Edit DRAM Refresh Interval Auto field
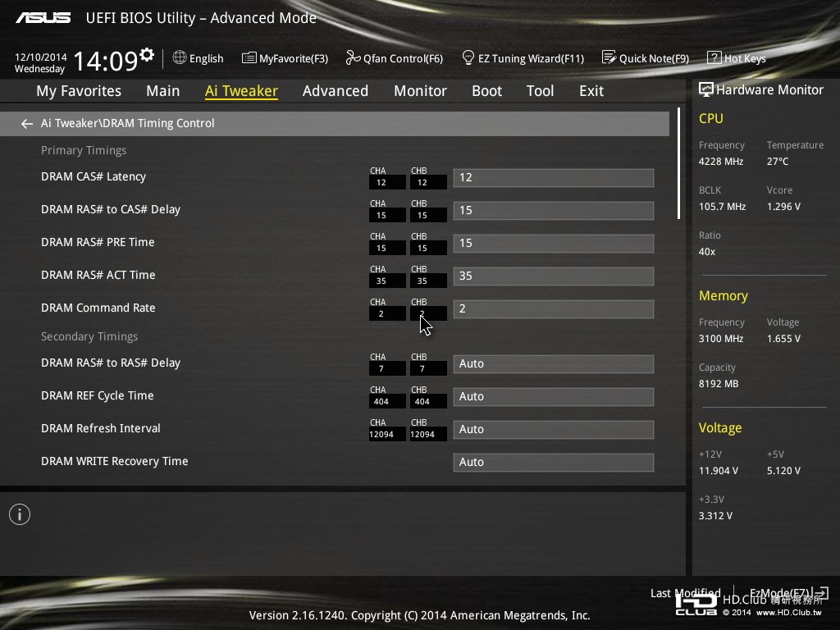 pyautogui.click(x=554, y=430)
